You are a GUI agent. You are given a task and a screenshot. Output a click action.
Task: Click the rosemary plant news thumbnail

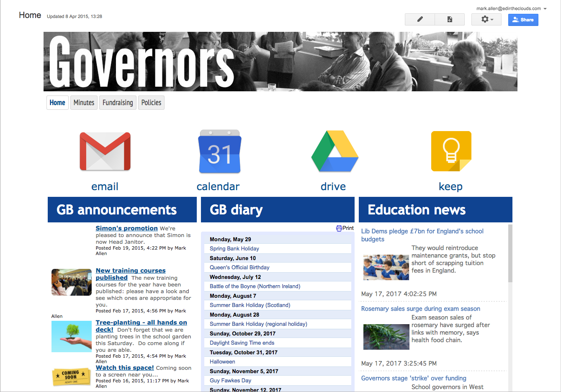(386, 337)
